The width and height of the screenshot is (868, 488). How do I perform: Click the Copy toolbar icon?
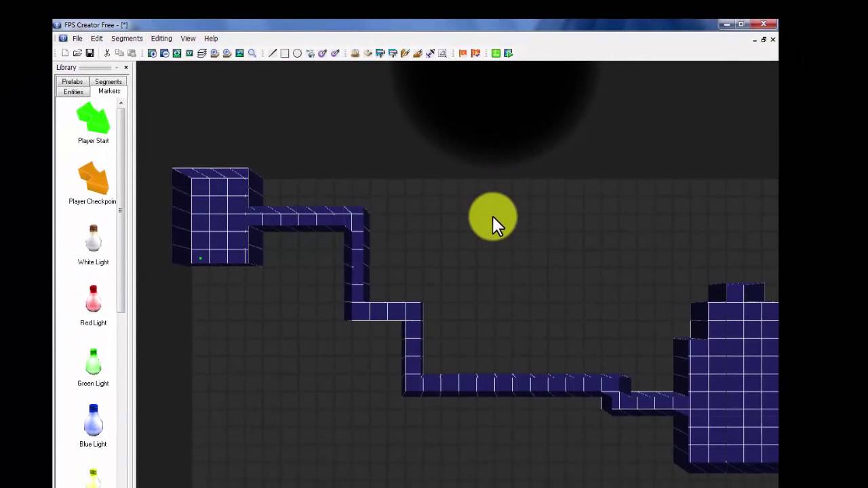tap(119, 53)
